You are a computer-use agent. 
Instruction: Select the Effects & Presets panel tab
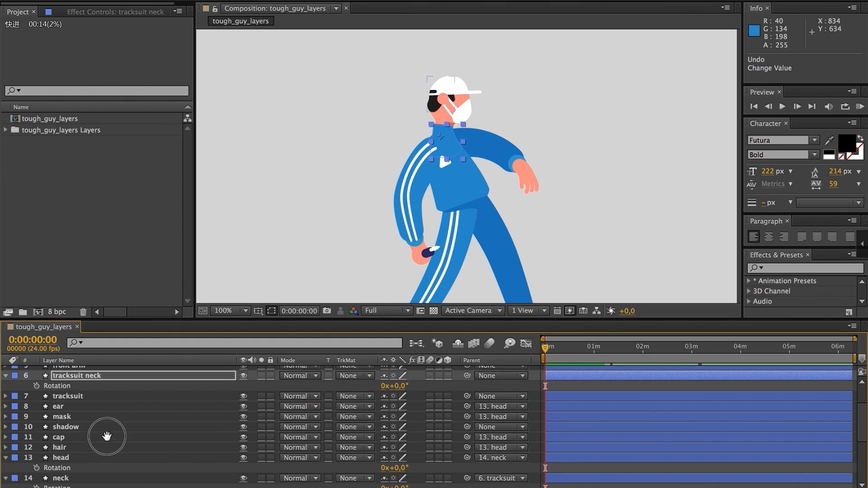coord(776,255)
